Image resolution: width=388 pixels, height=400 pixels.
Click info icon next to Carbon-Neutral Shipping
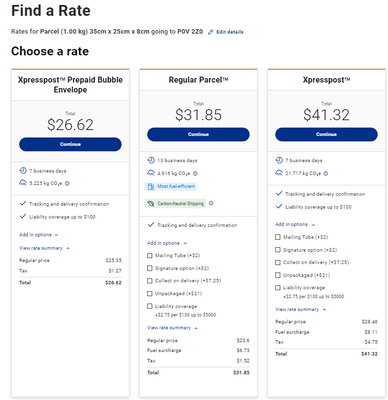coord(211,203)
